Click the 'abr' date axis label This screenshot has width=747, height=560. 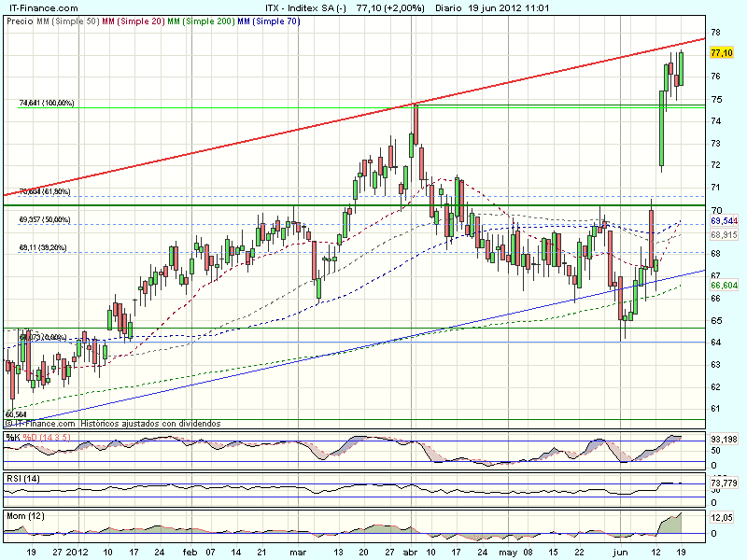pos(410,553)
